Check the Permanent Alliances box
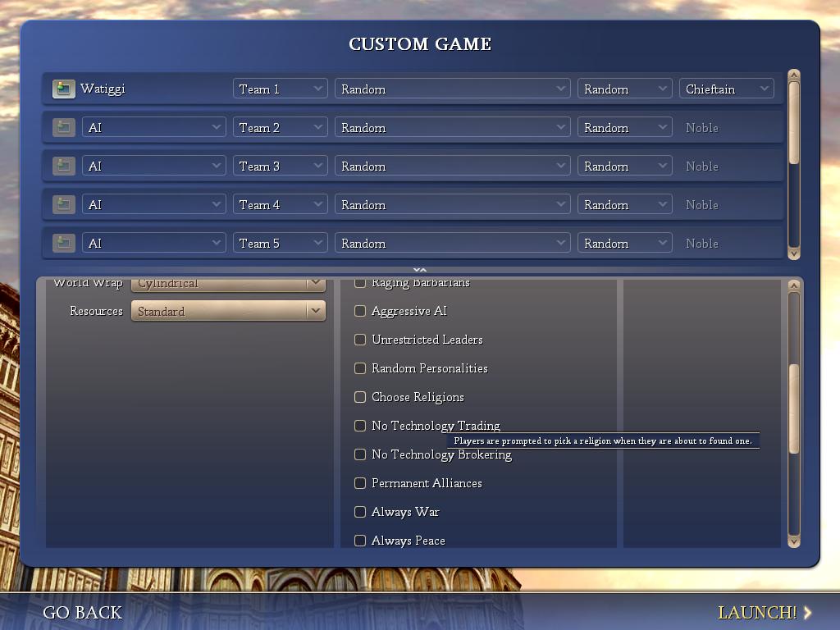This screenshot has height=630, width=840. [x=360, y=483]
